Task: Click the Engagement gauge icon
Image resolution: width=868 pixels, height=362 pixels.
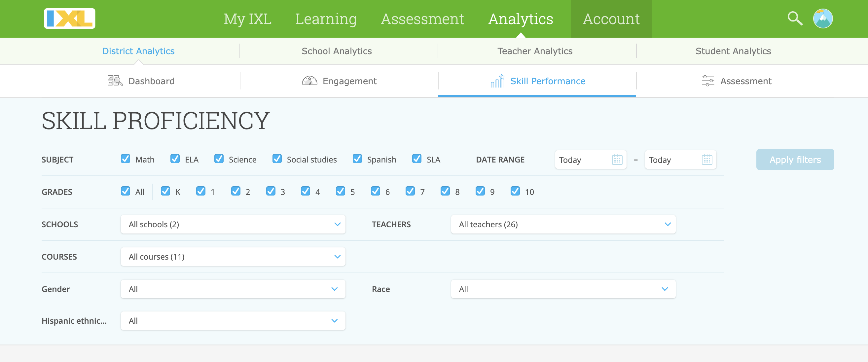Action: coord(309,81)
